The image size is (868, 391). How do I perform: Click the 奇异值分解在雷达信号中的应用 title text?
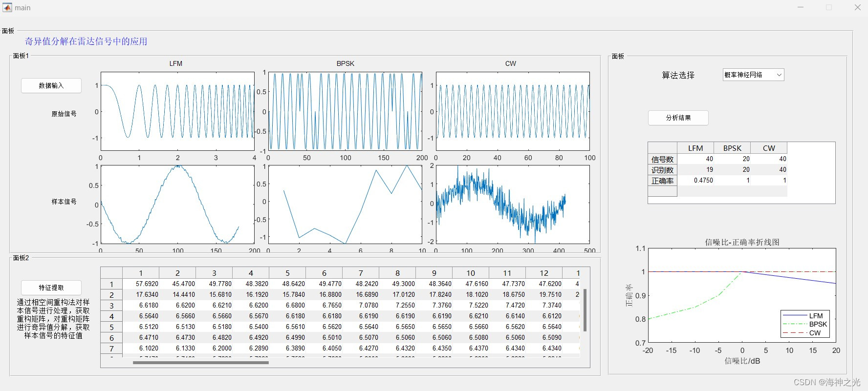click(x=86, y=41)
